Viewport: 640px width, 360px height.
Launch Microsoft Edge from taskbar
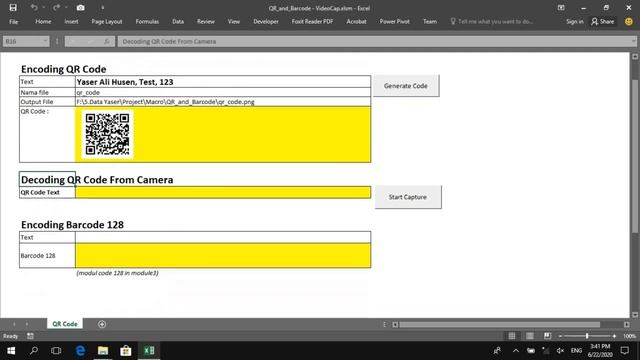[80, 351]
